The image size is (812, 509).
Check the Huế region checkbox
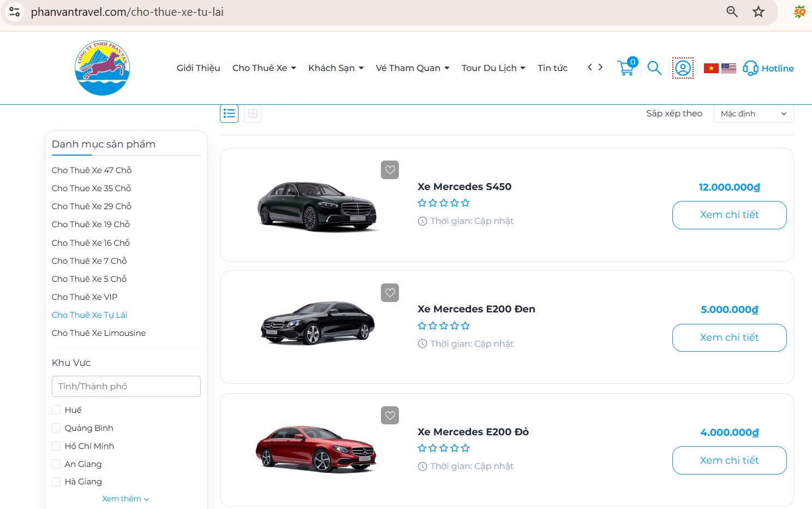pos(56,410)
